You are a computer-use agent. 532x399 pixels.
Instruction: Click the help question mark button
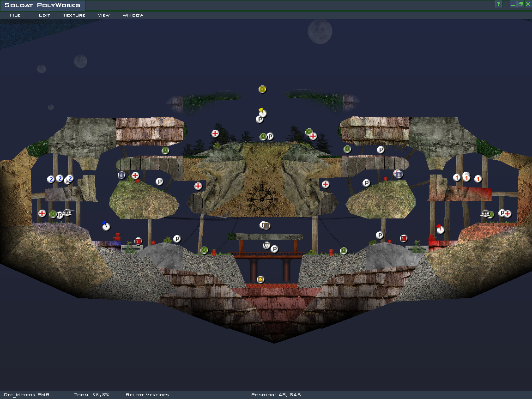498,4
